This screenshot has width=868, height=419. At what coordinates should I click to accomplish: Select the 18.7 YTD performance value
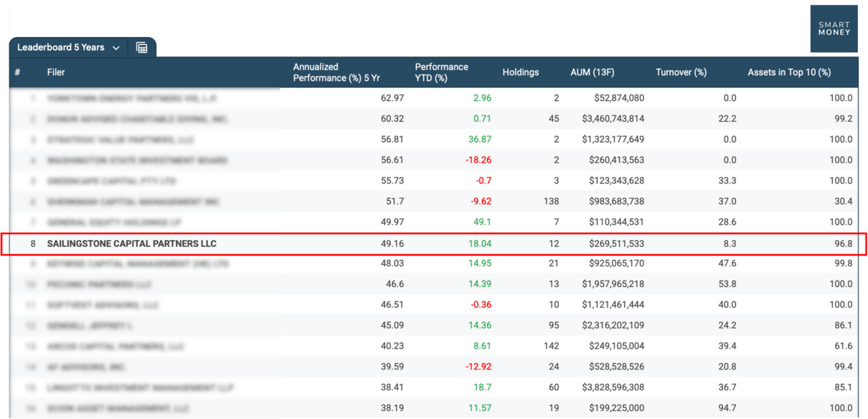482,388
